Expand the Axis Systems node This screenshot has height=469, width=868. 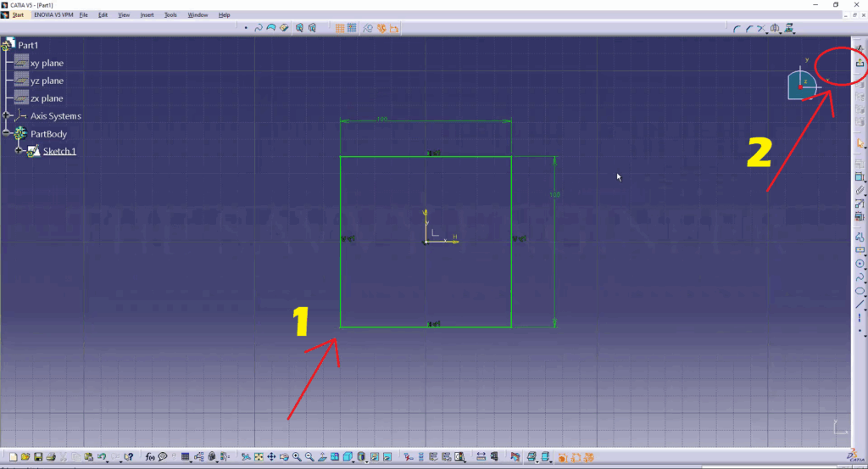pyautogui.click(x=7, y=115)
